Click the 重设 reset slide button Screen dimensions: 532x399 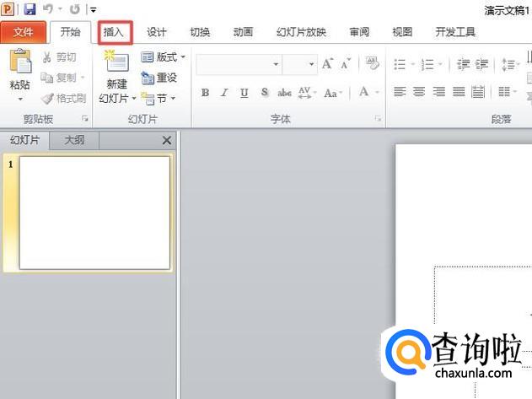(159, 78)
